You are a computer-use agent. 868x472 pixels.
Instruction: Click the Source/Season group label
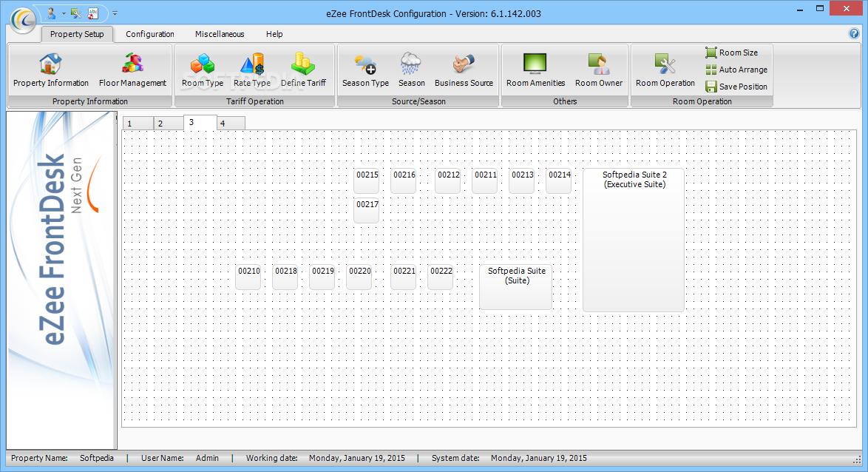418,101
